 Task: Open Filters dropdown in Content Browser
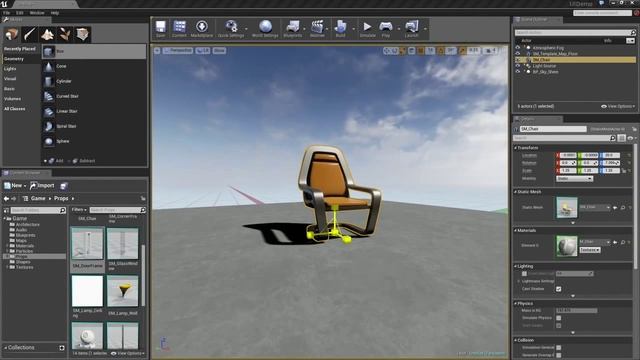click(79, 210)
